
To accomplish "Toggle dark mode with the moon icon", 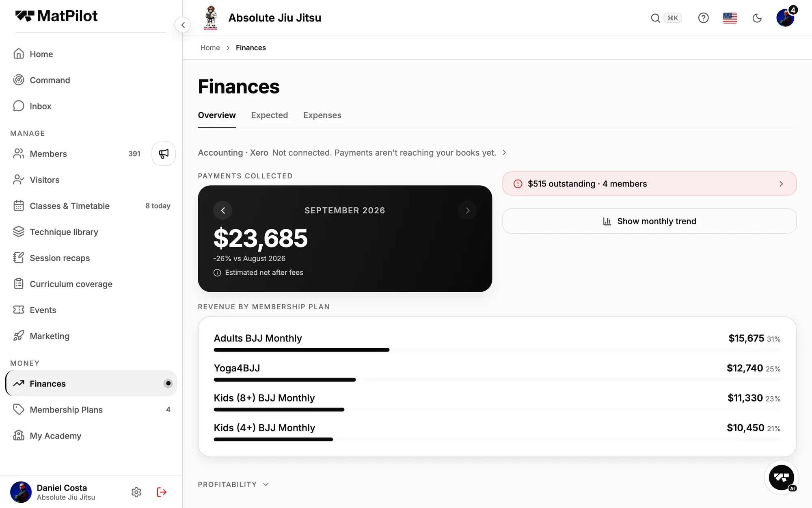I will 757,18.
